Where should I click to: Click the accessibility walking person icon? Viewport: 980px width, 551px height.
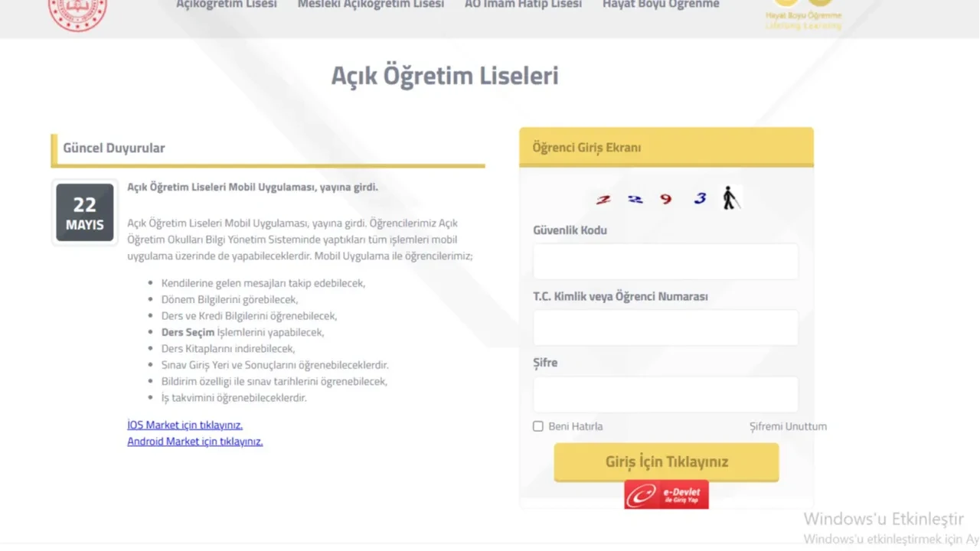pos(730,198)
